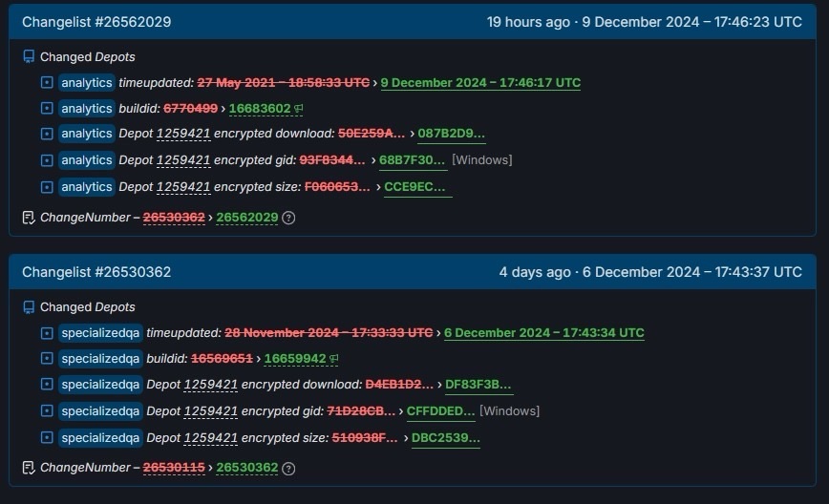Open Depot 1259421 link in specializedqa encrypted download row
This screenshot has height=504, width=829.
(210, 385)
